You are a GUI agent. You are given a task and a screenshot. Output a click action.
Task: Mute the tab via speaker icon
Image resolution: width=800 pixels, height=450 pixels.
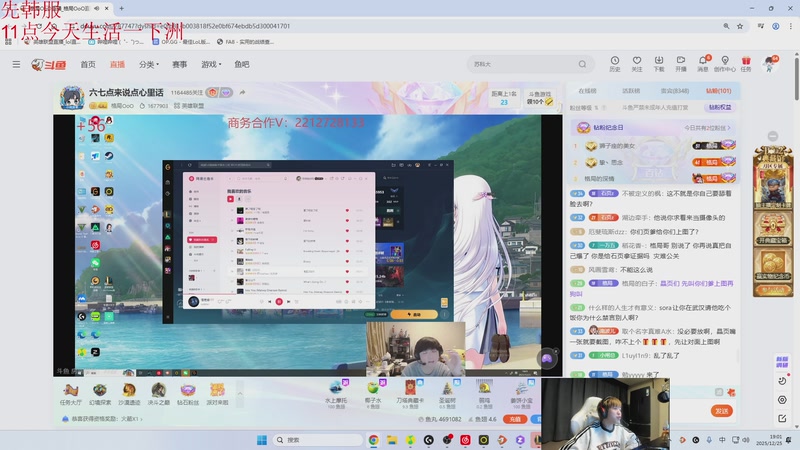point(96,8)
